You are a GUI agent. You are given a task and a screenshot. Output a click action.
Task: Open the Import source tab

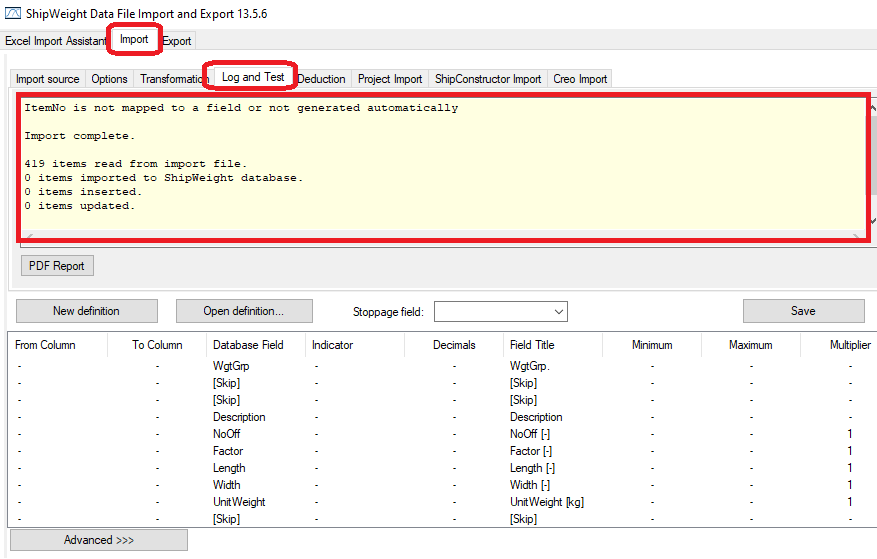tap(48, 79)
